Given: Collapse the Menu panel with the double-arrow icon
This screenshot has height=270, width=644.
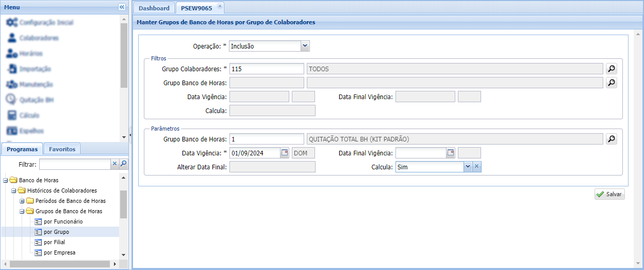Looking at the screenshot, I should (x=122, y=7).
